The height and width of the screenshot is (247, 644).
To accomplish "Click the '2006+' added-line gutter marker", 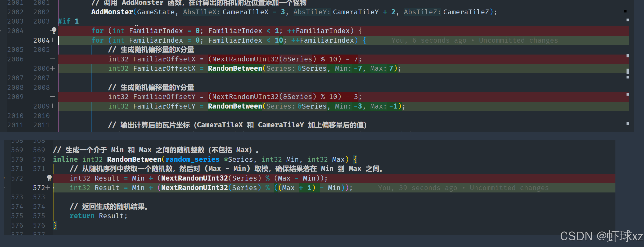I will (44, 68).
